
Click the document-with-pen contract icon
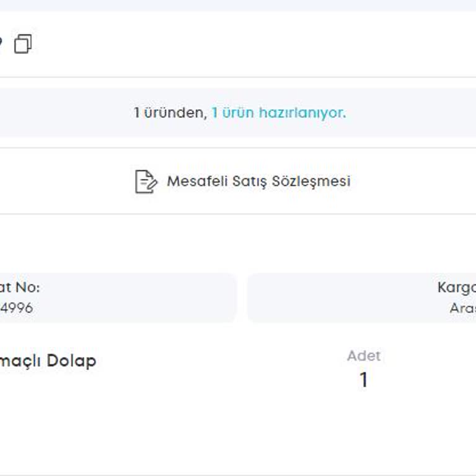click(146, 182)
